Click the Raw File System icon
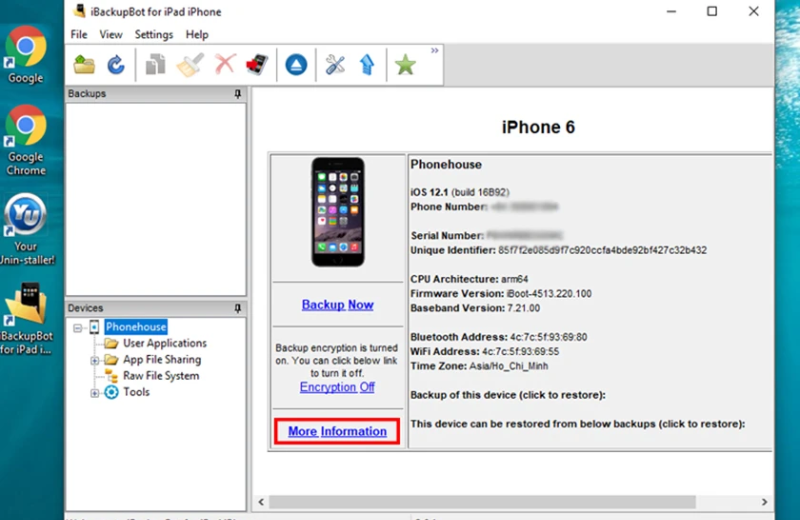Screen dimensions: 800x520 click(111, 376)
